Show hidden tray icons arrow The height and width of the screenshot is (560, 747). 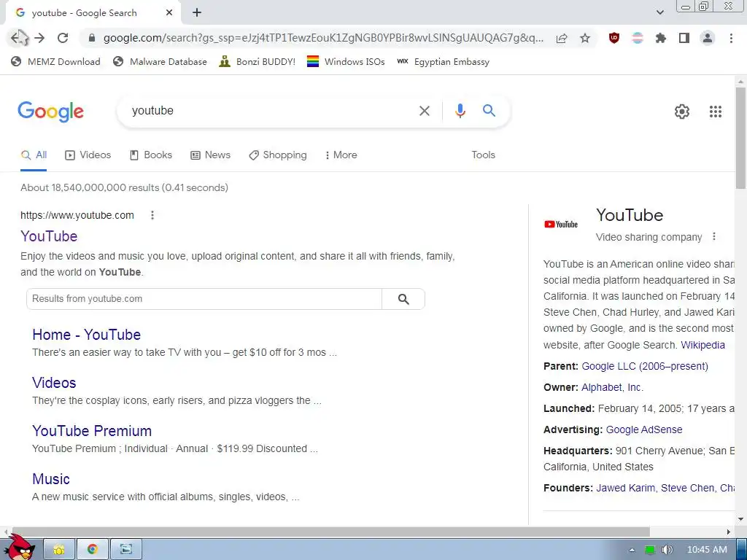632,550
